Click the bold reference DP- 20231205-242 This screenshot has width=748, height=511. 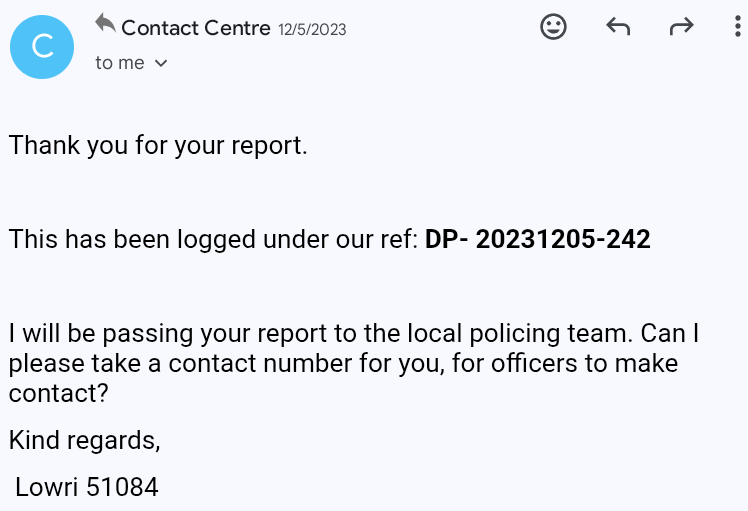point(538,239)
